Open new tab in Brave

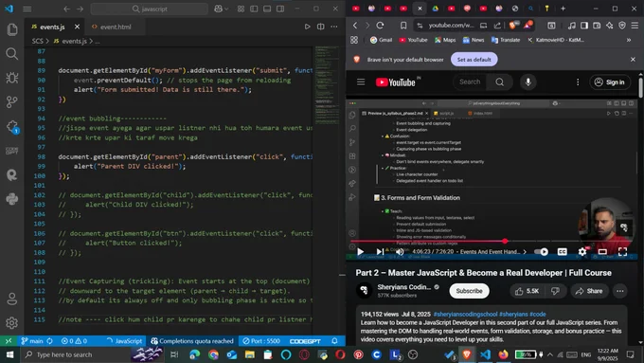[x=563, y=9]
